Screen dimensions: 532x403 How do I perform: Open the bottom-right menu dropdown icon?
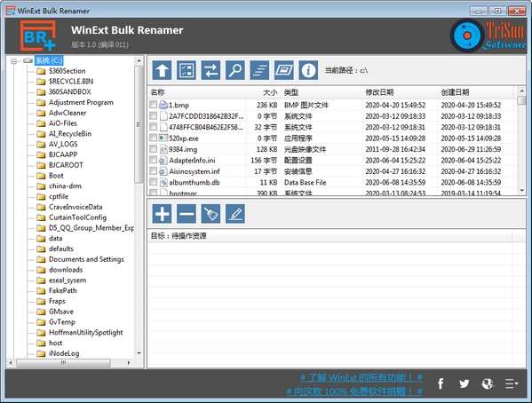pyautogui.click(x=512, y=383)
